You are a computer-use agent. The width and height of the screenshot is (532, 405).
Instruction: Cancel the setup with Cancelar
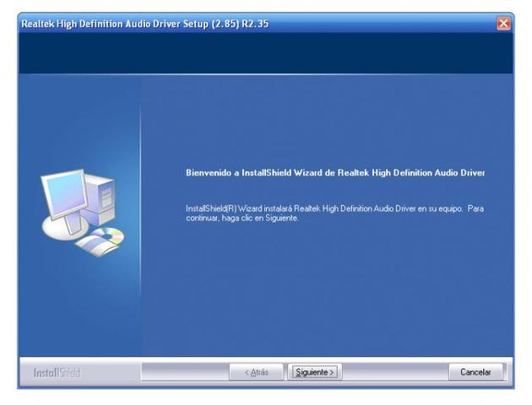pos(475,372)
